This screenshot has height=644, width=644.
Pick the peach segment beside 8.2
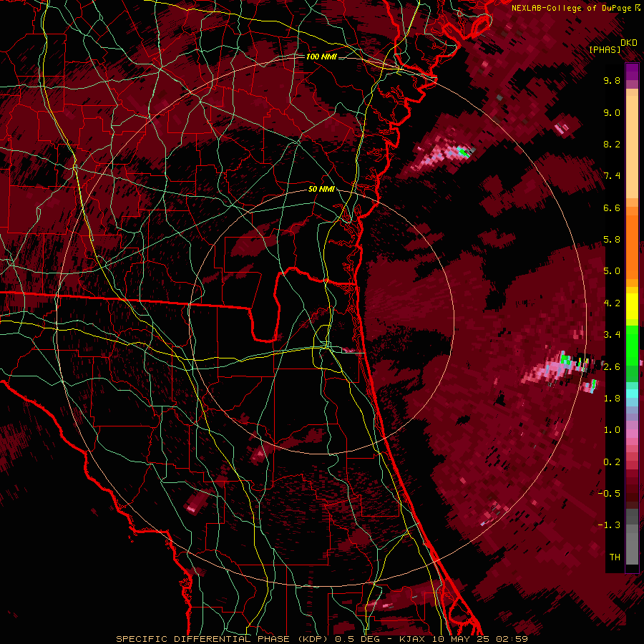[632, 147]
